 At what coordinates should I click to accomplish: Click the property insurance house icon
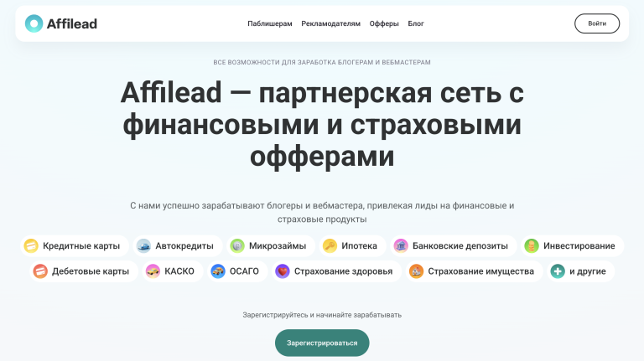click(416, 271)
